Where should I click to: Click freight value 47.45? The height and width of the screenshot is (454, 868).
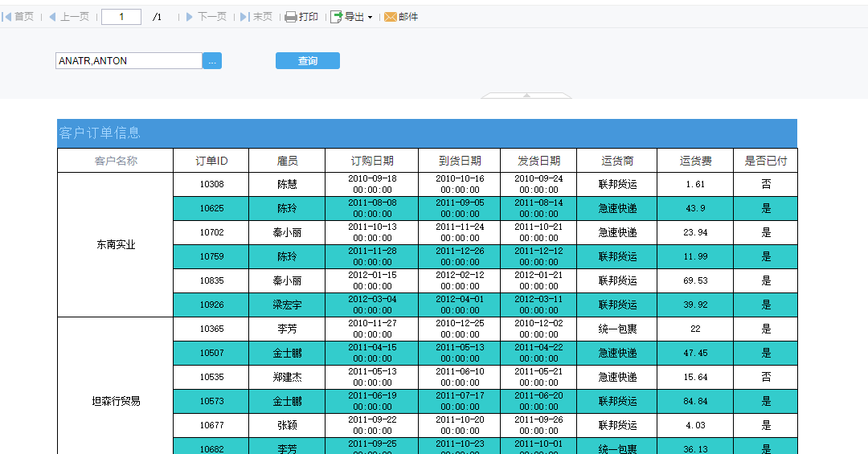click(x=695, y=354)
